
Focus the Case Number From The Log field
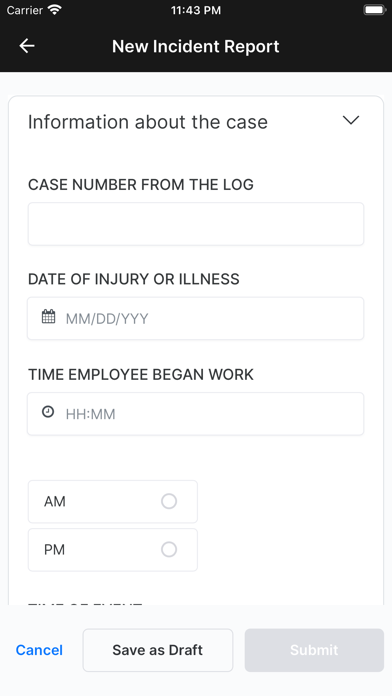pos(196,224)
